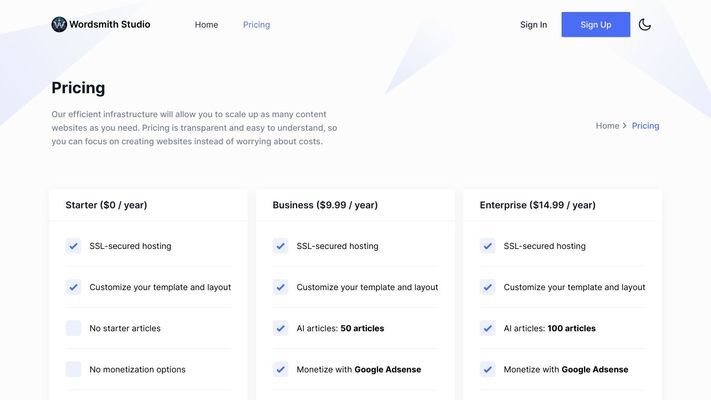Select the Enterprise ($14.99 / year) plan heading
Image resolution: width=711 pixels, height=400 pixels.
click(537, 205)
